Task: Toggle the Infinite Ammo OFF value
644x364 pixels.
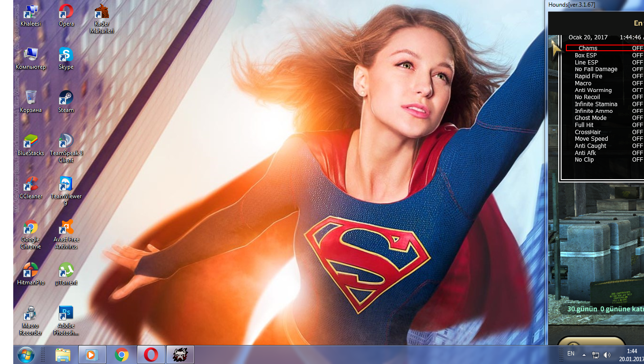Action: [x=638, y=111]
